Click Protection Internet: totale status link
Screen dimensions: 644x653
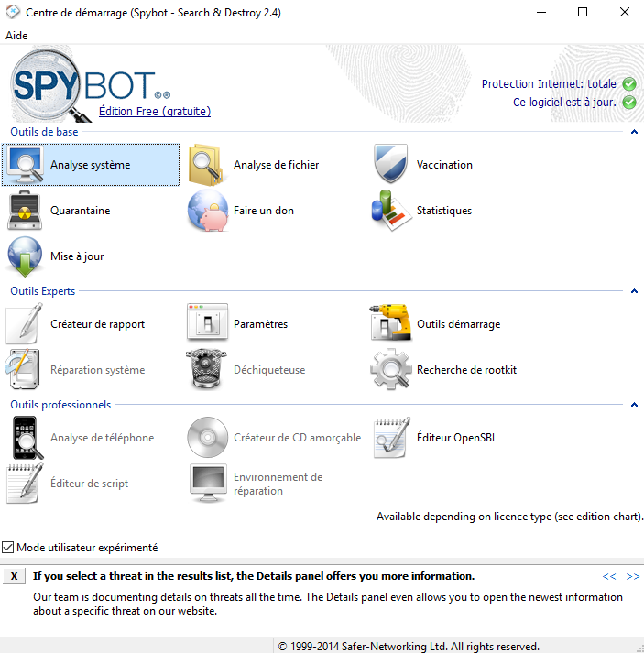pyautogui.click(x=549, y=83)
